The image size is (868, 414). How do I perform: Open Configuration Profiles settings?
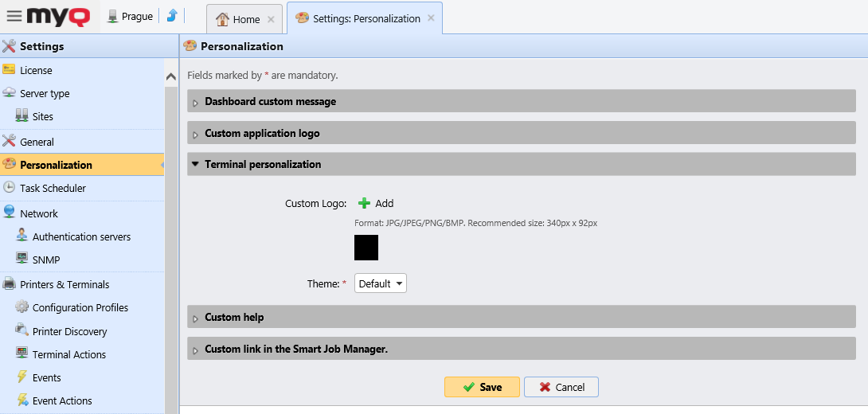click(x=82, y=307)
